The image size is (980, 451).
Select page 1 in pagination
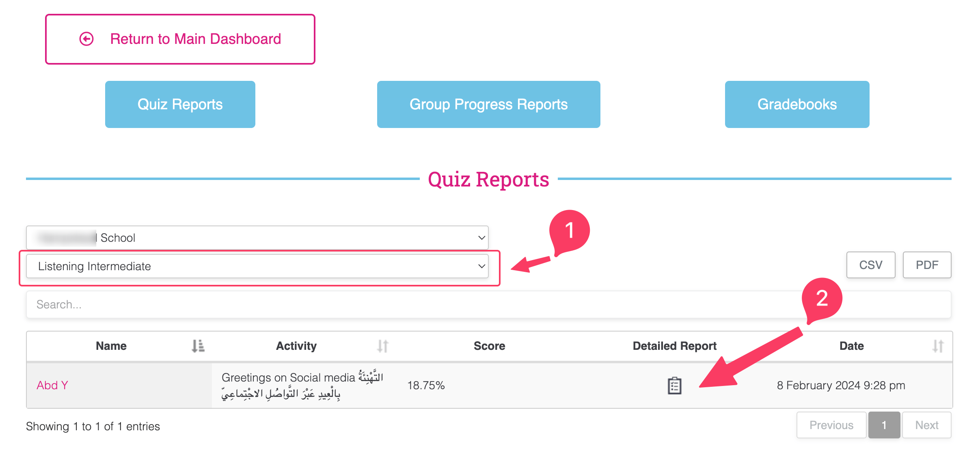tap(884, 425)
